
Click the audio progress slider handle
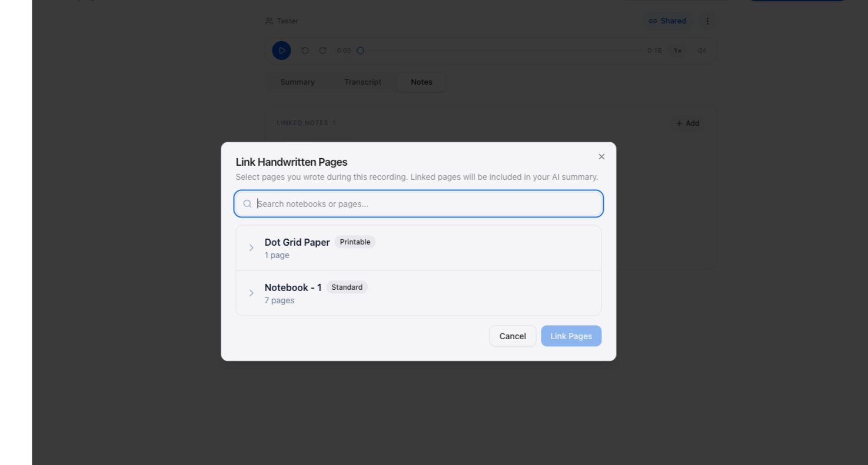(360, 51)
